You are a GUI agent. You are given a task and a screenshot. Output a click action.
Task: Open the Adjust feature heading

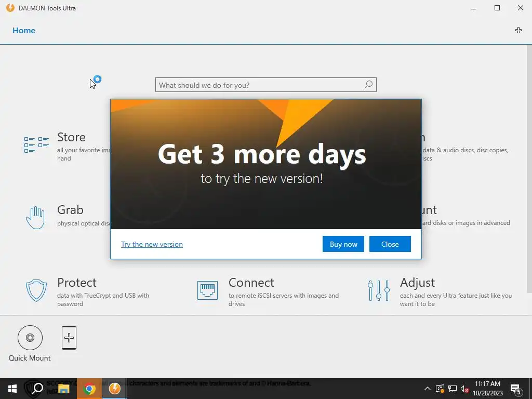[x=417, y=282]
